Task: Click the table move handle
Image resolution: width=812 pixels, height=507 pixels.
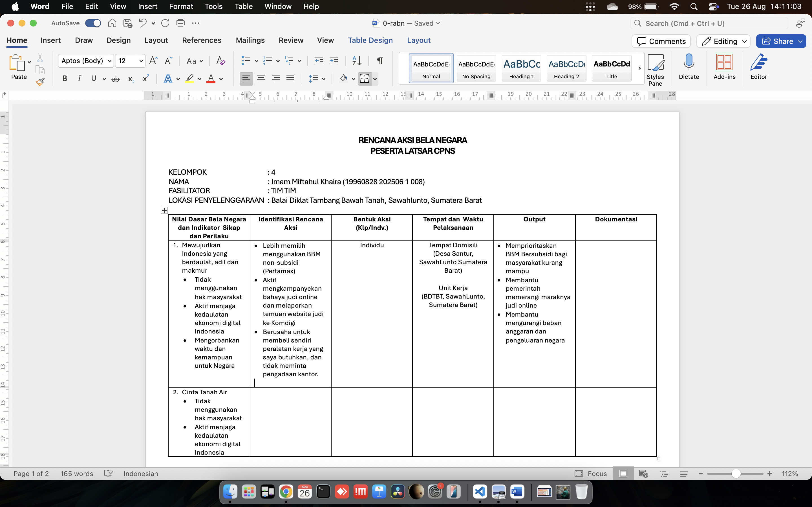Action: 164,211
